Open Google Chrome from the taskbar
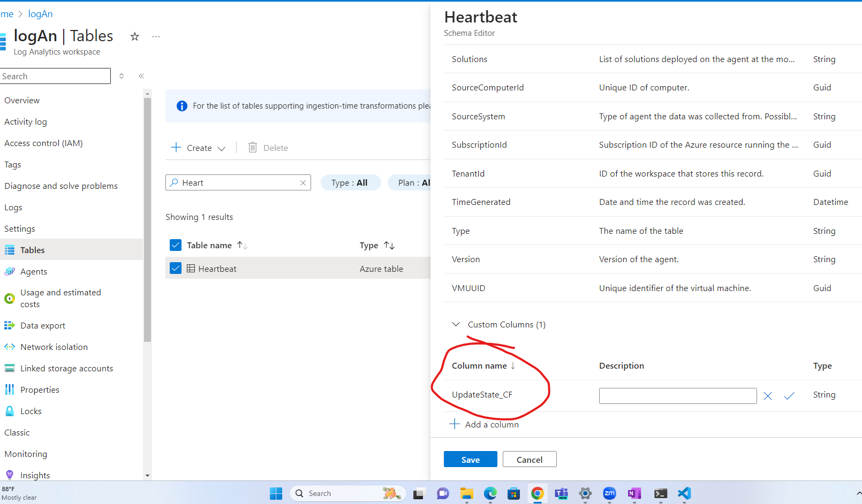Image resolution: width=862 pixels, height=504 pixels. tap(538, 493)
